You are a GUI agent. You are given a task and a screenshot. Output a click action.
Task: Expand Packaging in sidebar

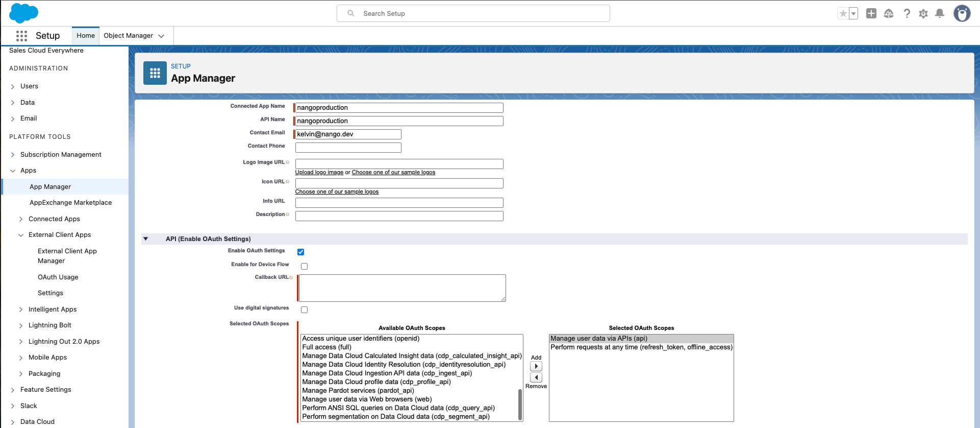click(21, 374)
